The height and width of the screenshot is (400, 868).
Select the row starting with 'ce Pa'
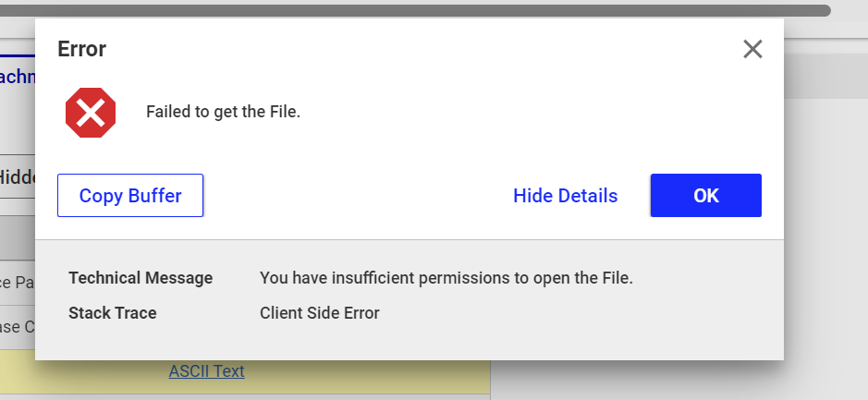click(17, 283)
